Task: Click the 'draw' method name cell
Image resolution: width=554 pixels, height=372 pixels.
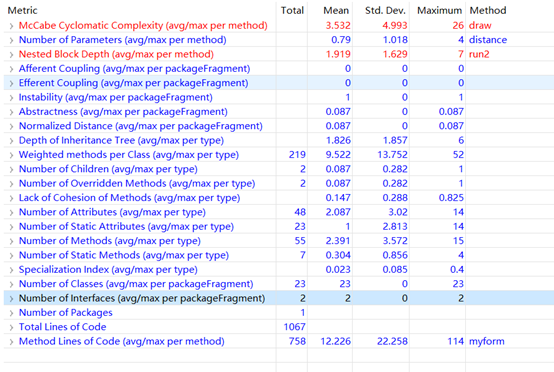Action: (480, 25)
